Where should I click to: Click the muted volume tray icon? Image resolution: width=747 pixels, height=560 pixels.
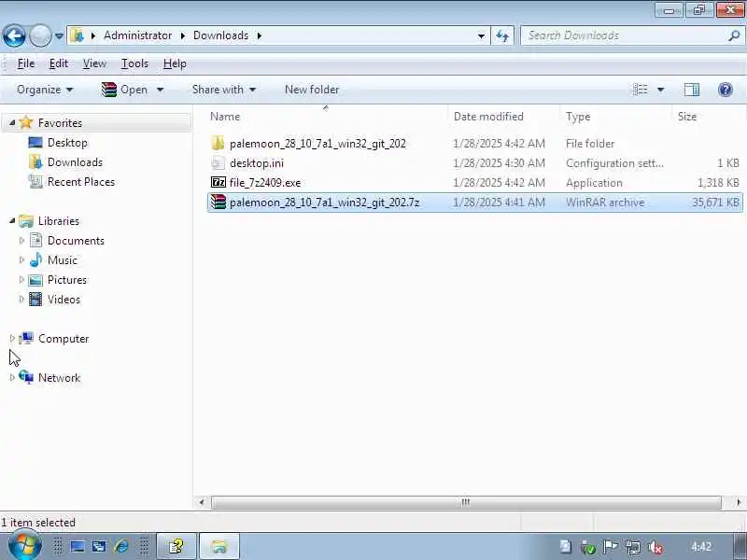tap(656, 547)
